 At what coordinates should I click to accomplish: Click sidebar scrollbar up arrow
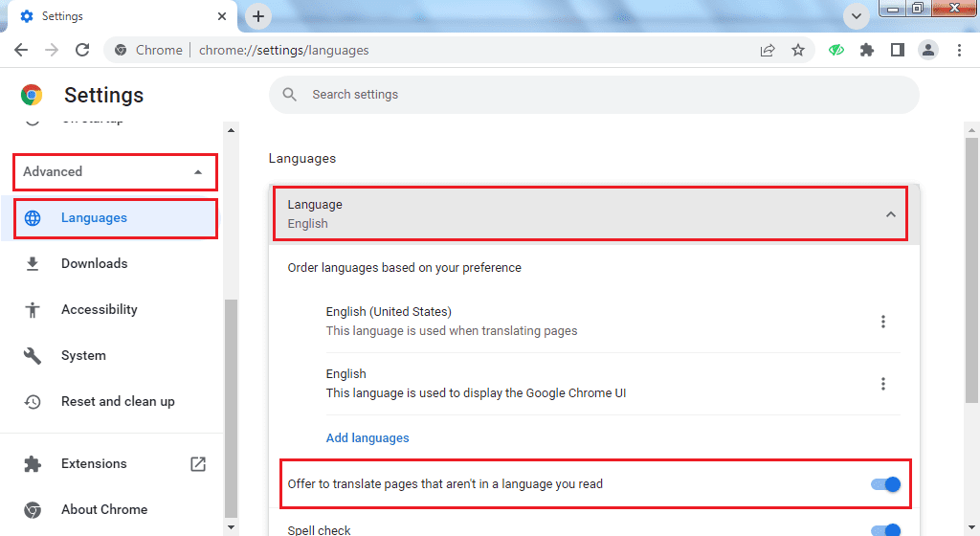pos(231,130)
